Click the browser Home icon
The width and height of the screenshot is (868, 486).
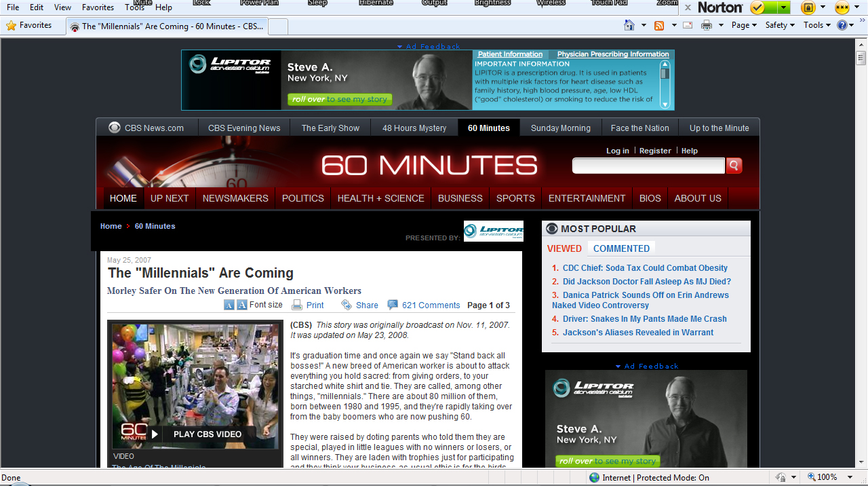pos(629,25)
